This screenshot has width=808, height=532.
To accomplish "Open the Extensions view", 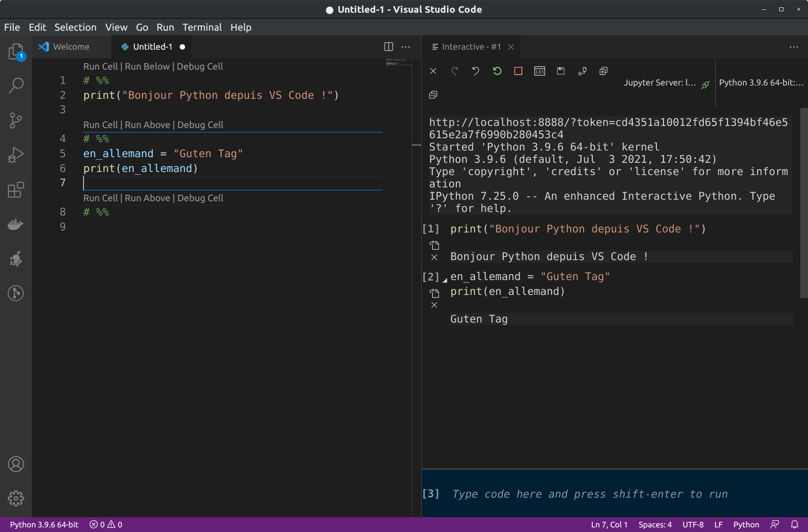I will tap(16, 189).
